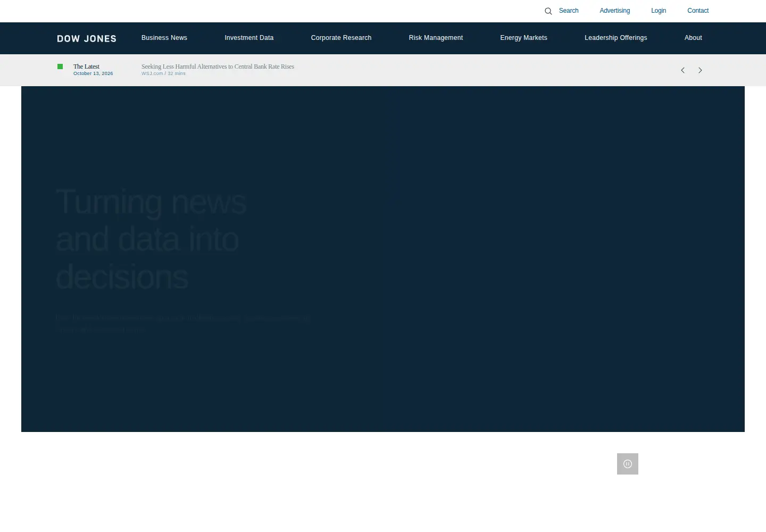Image resolution: width=766 pixels, height=532 pixels.
Task: Click the 'WSJ.com / 32 mins' source line
Action: click(163, 73)
